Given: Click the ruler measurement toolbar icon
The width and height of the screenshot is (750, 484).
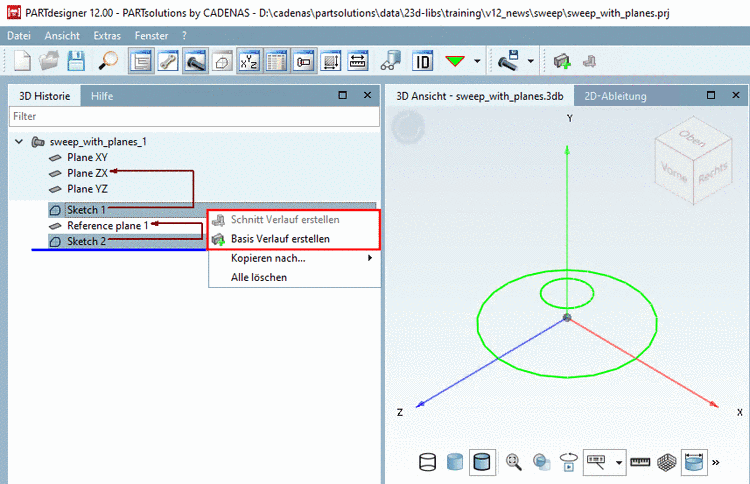Looking at the screenshot, I should click(x=358, y=61).
